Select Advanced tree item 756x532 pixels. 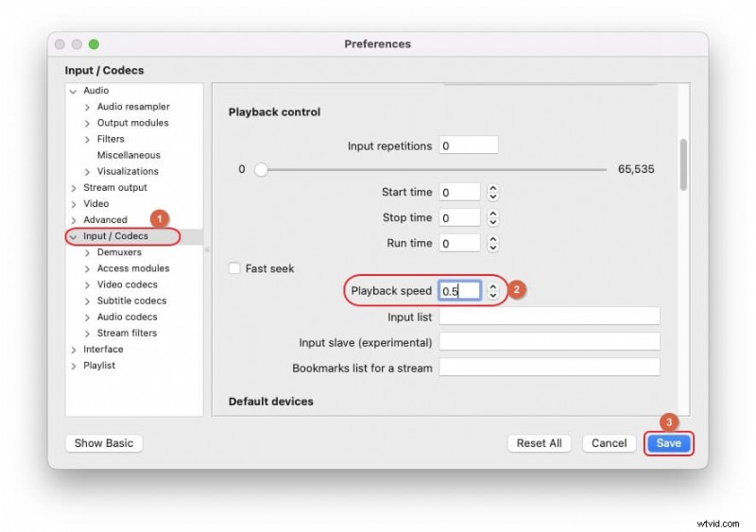[105, 219]
